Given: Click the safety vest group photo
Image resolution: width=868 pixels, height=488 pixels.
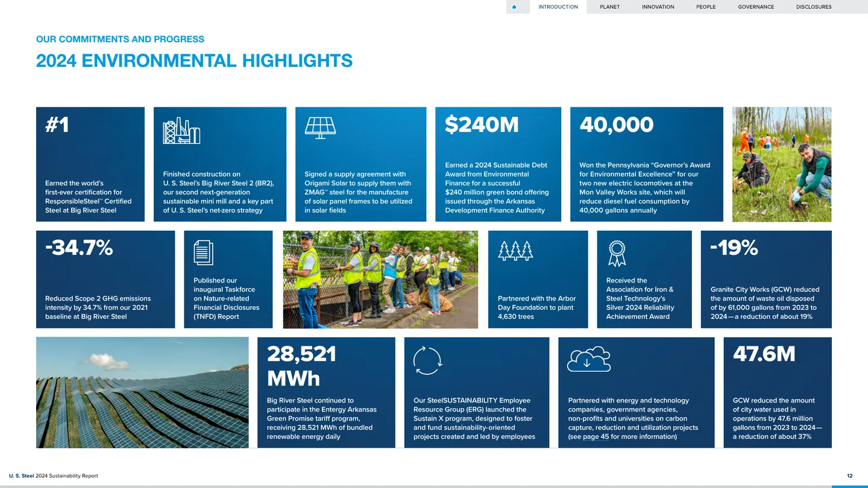Looking at the screenshot, I should pyautogui.click(x=380, y=280).
